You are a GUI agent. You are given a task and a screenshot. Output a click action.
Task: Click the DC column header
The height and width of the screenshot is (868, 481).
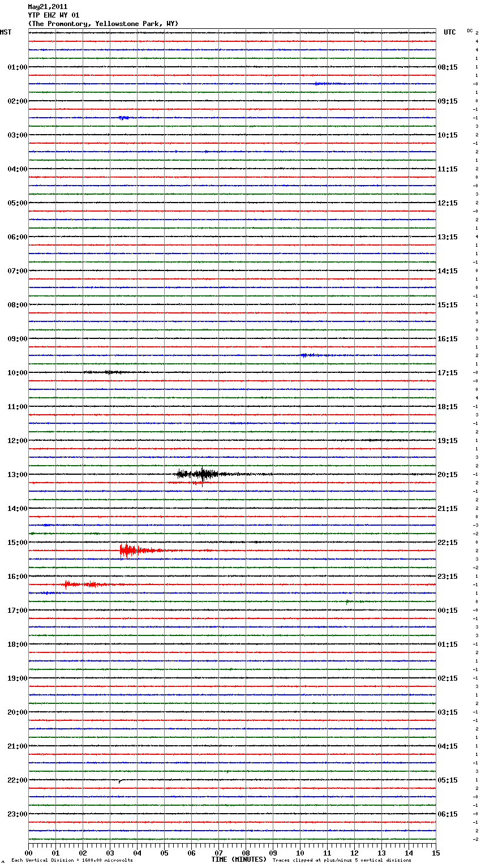(x=470, y=31)
